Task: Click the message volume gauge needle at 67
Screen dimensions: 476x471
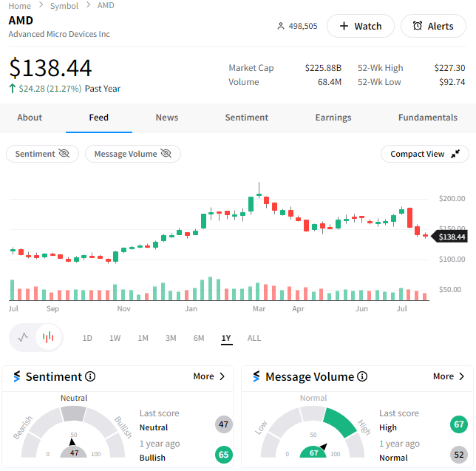Action: point(324,447)
